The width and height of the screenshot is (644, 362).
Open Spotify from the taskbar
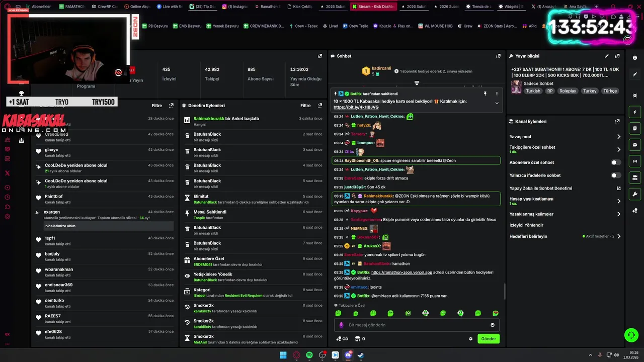point(309,355)
